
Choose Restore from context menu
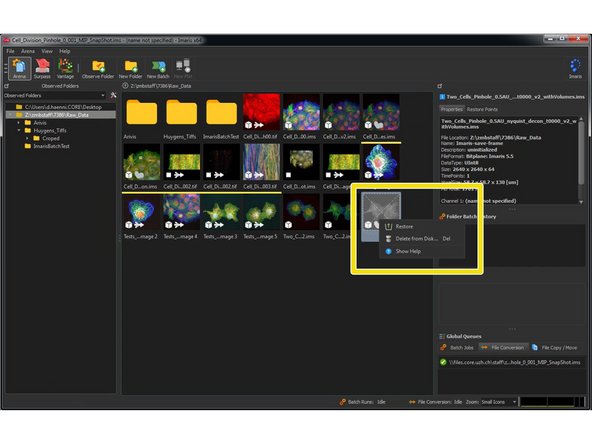click(x=422, y=227)
